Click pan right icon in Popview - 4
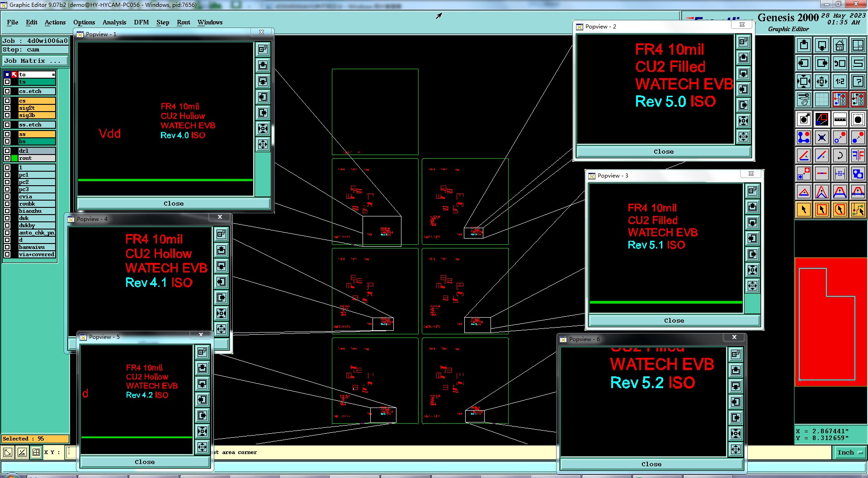Screen dimensions: 868x478 (221, 298)
